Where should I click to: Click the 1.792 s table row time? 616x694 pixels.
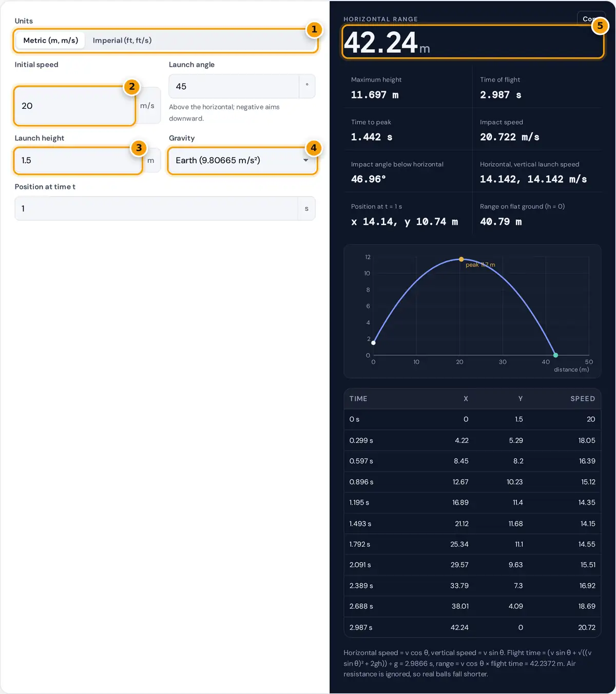pos(360,544)
